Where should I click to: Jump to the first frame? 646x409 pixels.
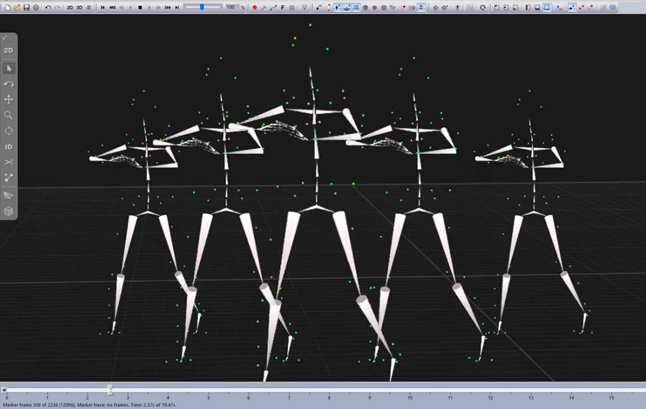tap(103, 7)
